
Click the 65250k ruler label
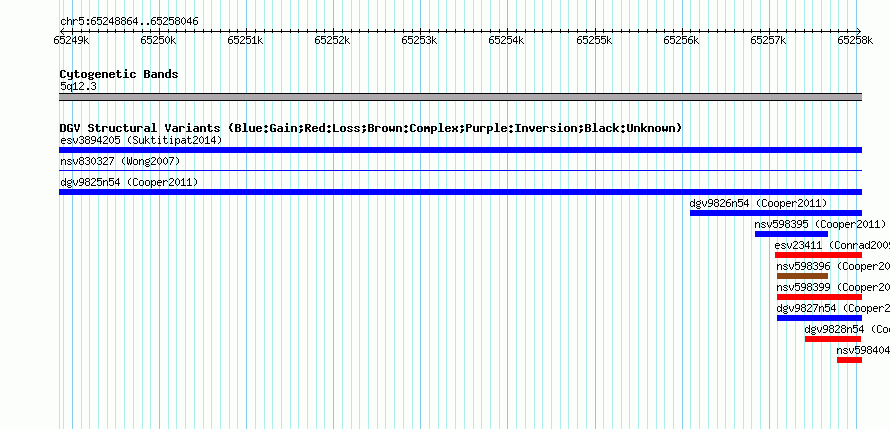[158, 40]
